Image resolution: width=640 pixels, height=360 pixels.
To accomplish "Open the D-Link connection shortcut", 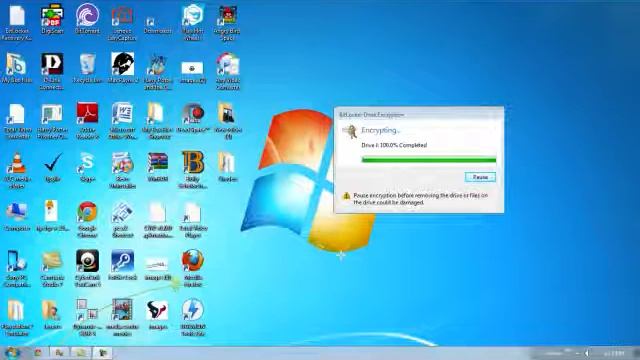I will (52, 71).
